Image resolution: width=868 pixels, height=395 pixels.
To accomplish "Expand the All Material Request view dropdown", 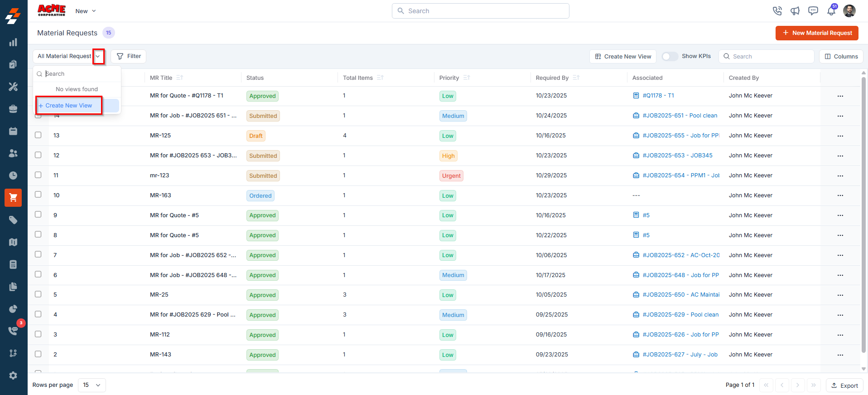I will pyautogui.click(x=98, y=56).
